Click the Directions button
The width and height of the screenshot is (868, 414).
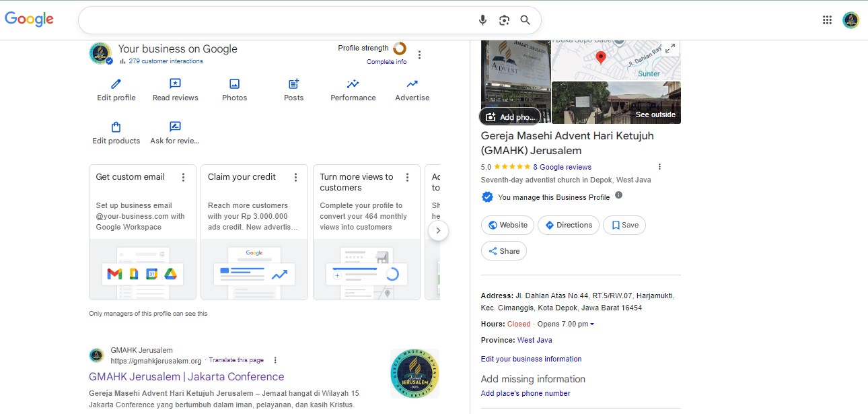[568, 225]
